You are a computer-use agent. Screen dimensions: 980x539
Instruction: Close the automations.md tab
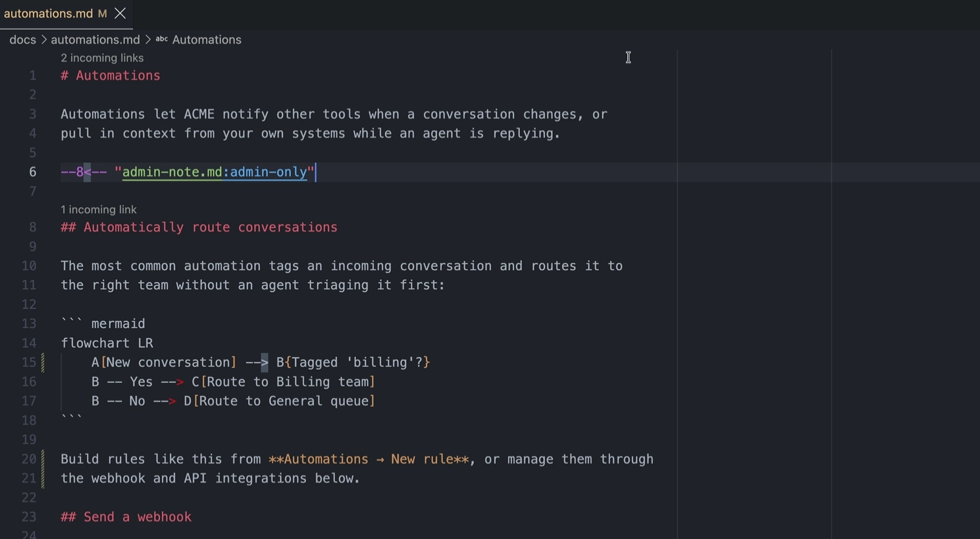click(x=120, y=14)
